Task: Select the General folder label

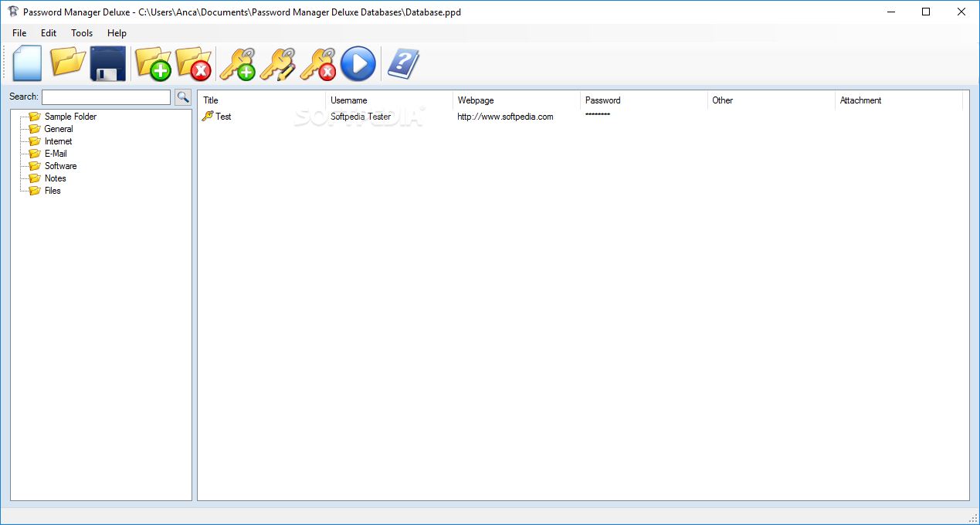Action: 59,129
